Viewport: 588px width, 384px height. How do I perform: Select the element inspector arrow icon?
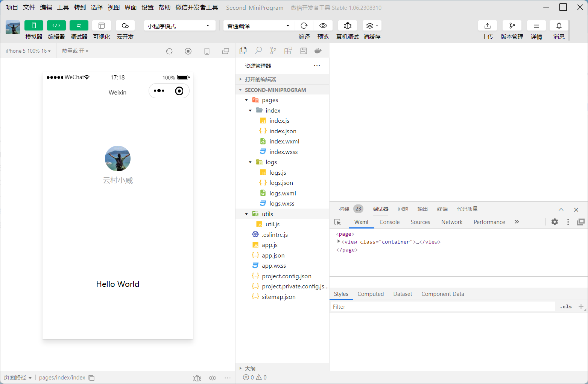pyautogui.click(x=337, y=222)
